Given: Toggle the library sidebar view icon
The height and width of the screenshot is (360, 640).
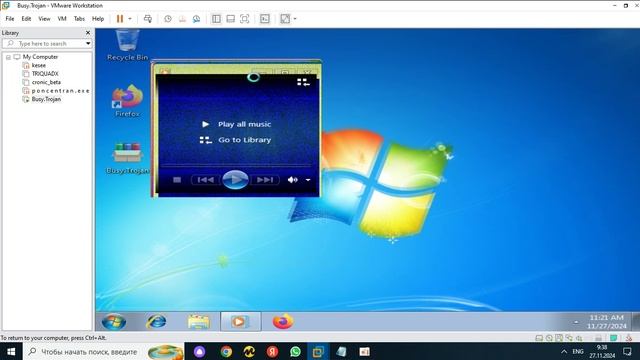Looking at the screenshot, I should click(216, 19).
